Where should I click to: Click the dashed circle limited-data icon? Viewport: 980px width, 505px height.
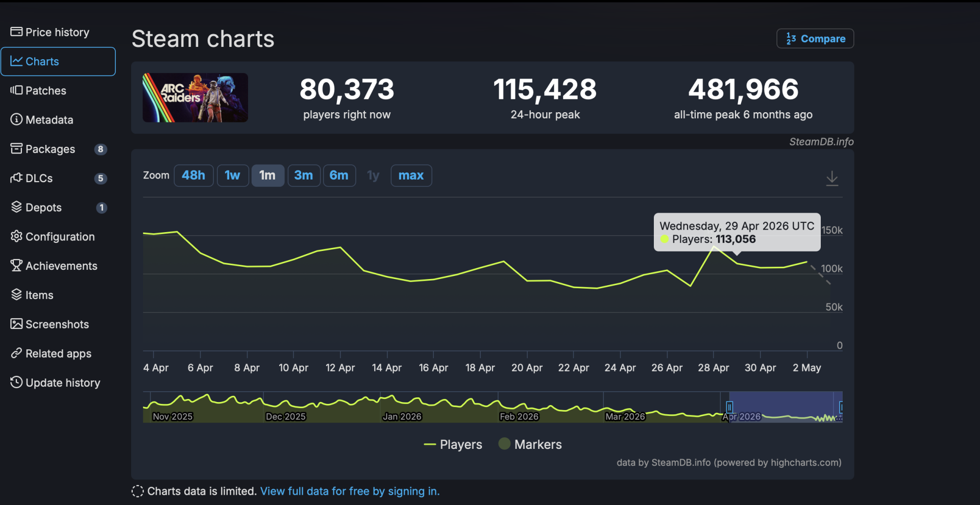pos(137,491)
